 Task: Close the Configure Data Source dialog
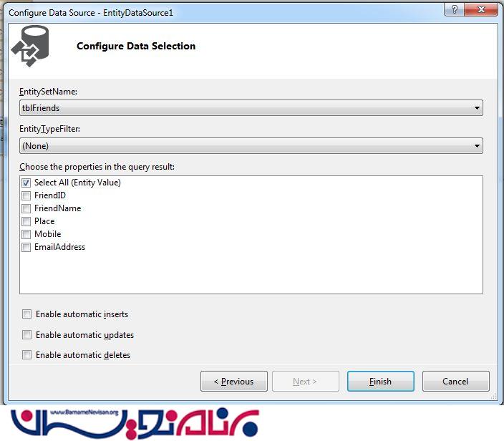[x=480, y=11]
